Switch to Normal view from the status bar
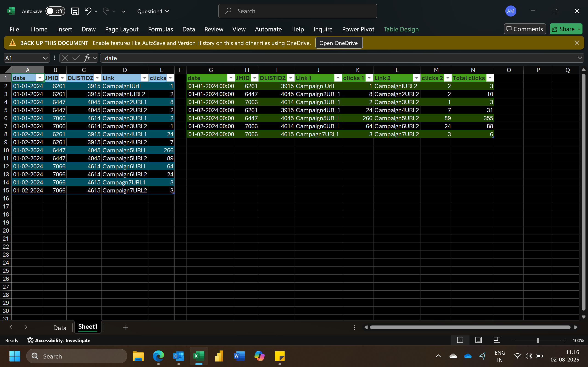The height and width of the screenshot is (367, 588). click(x=460, y=340)
